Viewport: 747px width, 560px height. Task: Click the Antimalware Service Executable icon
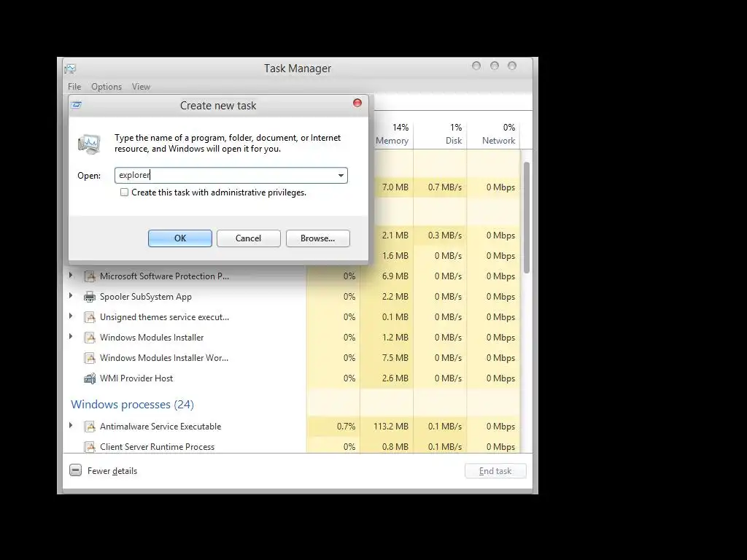[90, 427]
